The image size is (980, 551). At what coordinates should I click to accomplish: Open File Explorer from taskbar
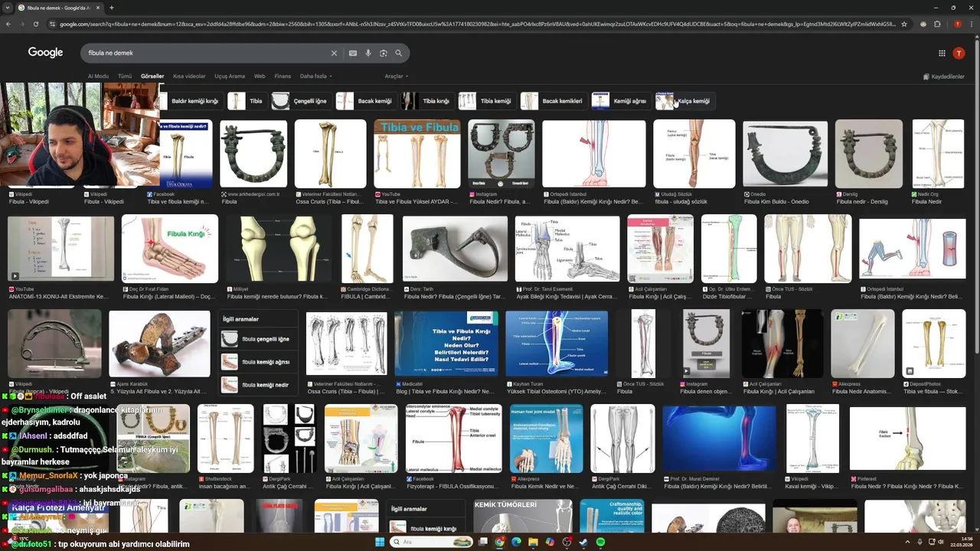(x=533, y=542)
